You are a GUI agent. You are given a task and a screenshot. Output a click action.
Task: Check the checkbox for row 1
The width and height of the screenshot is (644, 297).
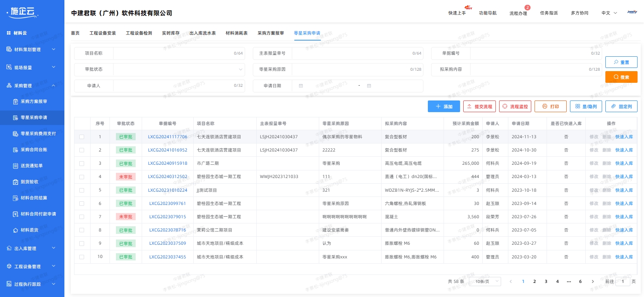82,137
